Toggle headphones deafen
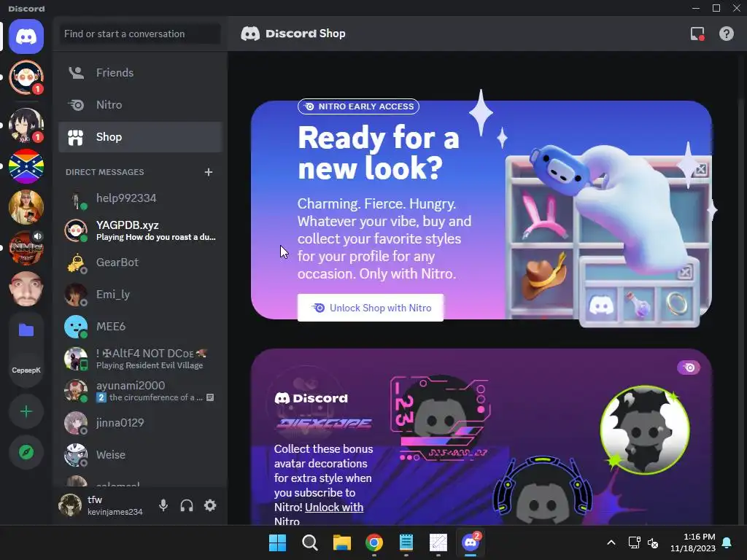The image size is (747, 560). coord(187,505)
